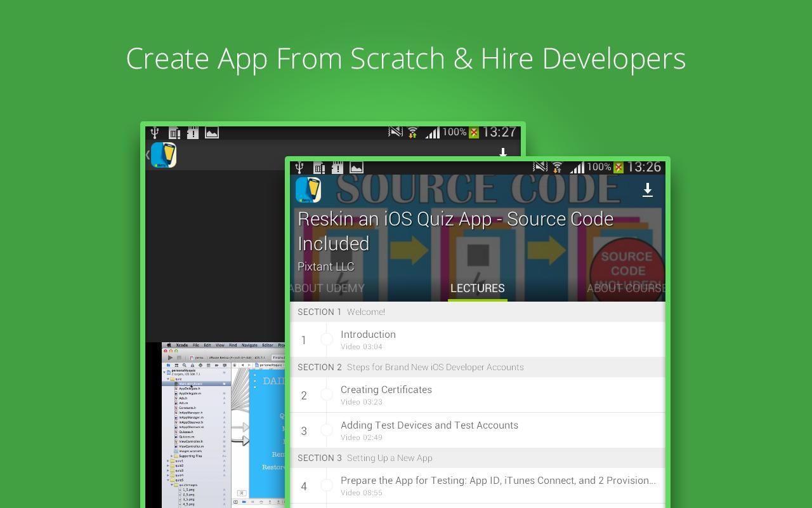Tap the USB connection icon in the status bar
The width and height of the screenshot is (812, 508).
[298, 168]
